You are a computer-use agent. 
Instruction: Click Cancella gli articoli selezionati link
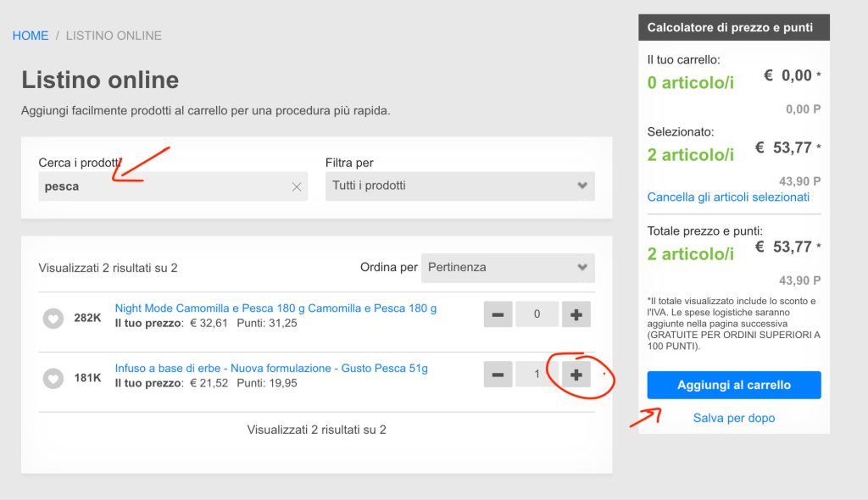point(728,197)
